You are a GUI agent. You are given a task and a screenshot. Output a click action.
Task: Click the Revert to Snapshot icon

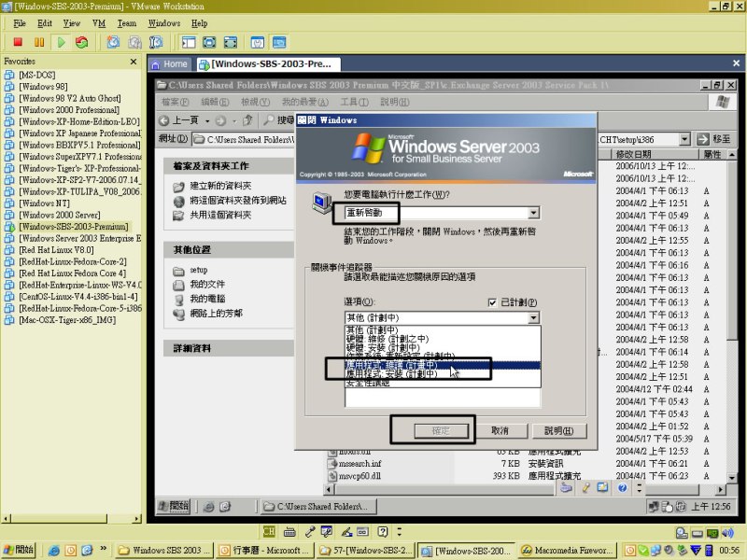tap(134, 42)
